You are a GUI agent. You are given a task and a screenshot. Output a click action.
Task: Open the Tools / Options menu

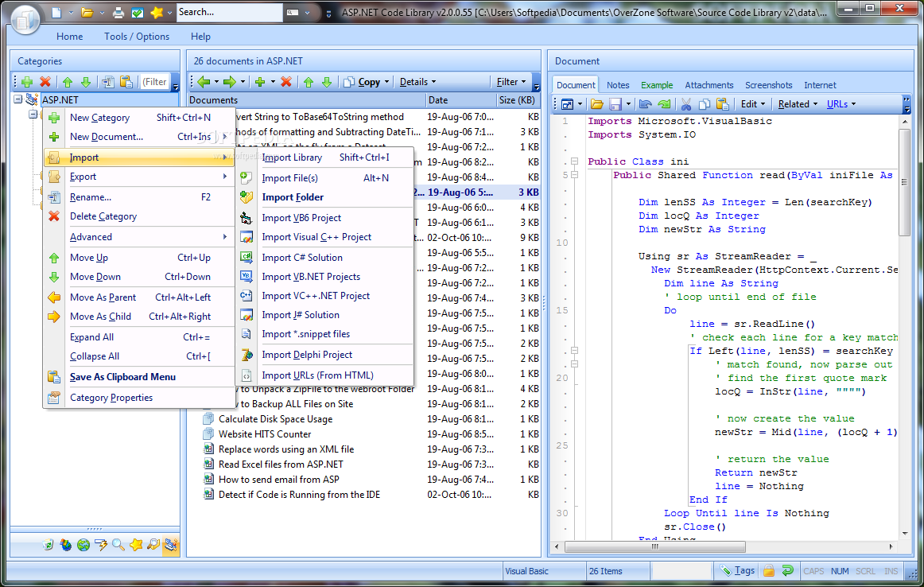click(137, 37)
